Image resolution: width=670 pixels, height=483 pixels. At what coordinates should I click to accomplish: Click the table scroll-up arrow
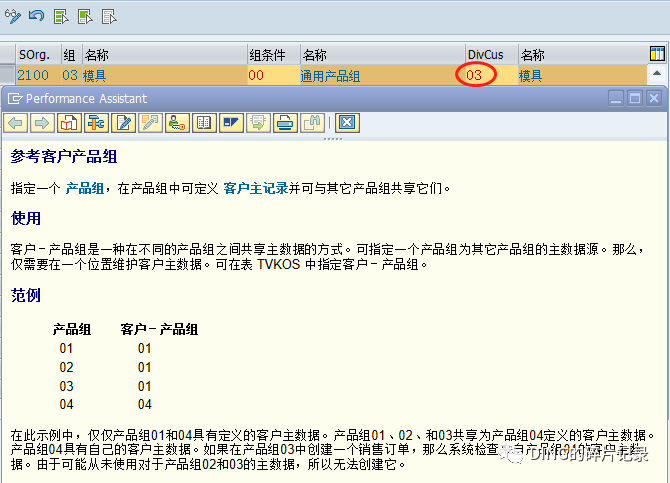coord(657,74)
